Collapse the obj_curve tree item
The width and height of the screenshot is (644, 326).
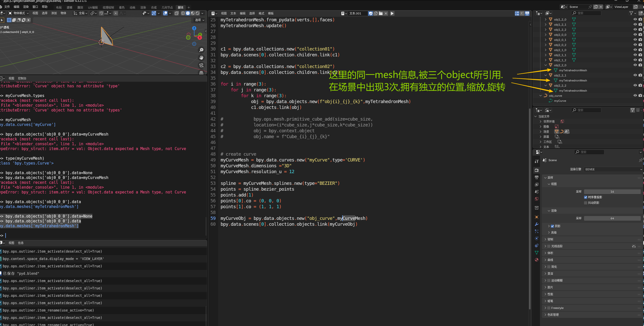click(x=540, y=96)
